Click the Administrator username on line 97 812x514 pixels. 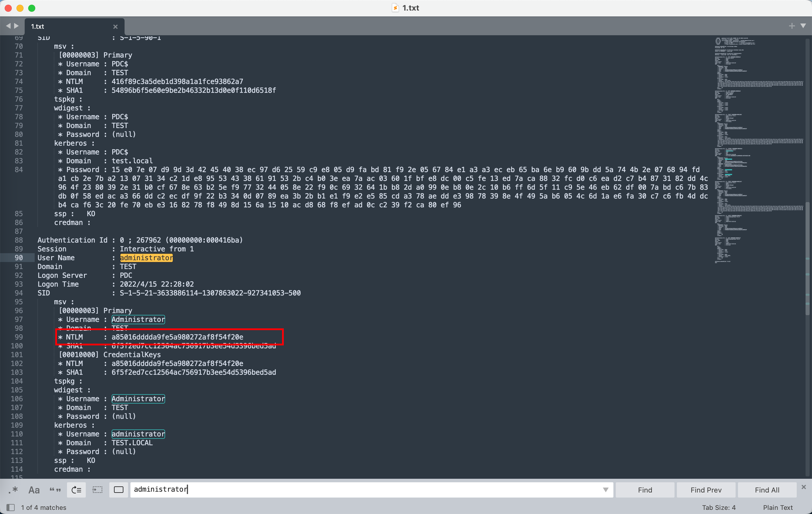pyautogui.click(x=138, y=320)
